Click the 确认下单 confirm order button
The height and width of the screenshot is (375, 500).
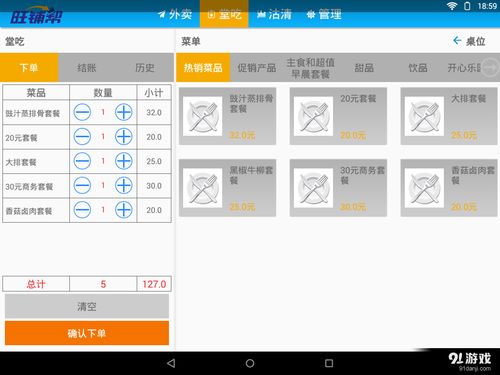[87, 333]
